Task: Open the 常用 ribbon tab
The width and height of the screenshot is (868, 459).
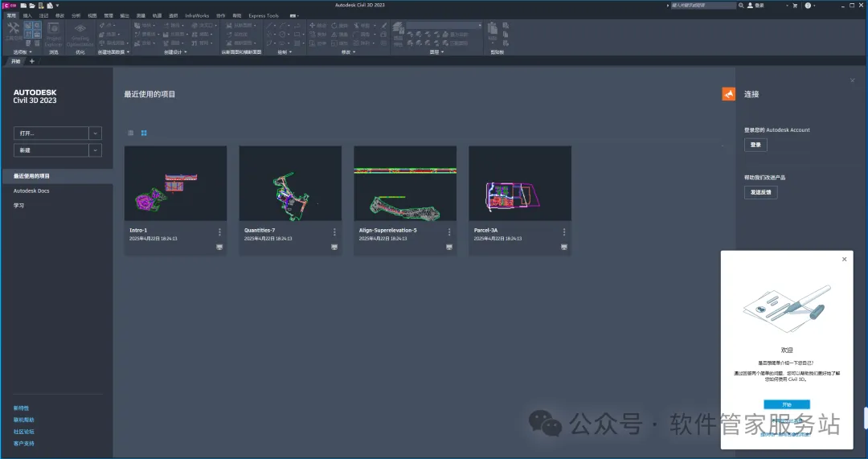Action: tap(11, 15)
